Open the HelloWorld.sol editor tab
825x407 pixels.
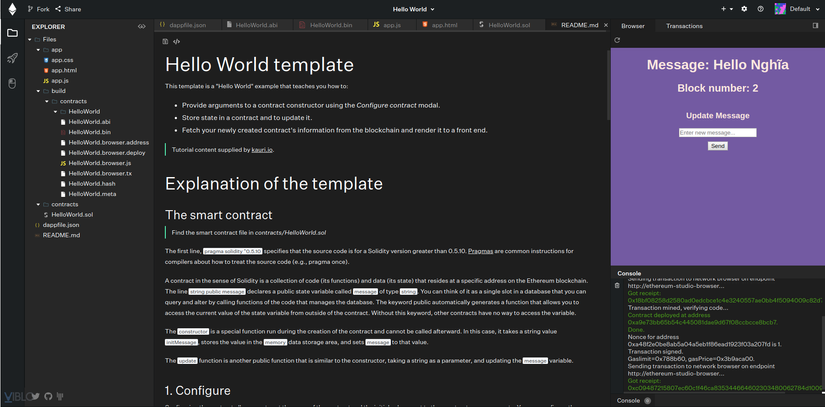(504, 25)
